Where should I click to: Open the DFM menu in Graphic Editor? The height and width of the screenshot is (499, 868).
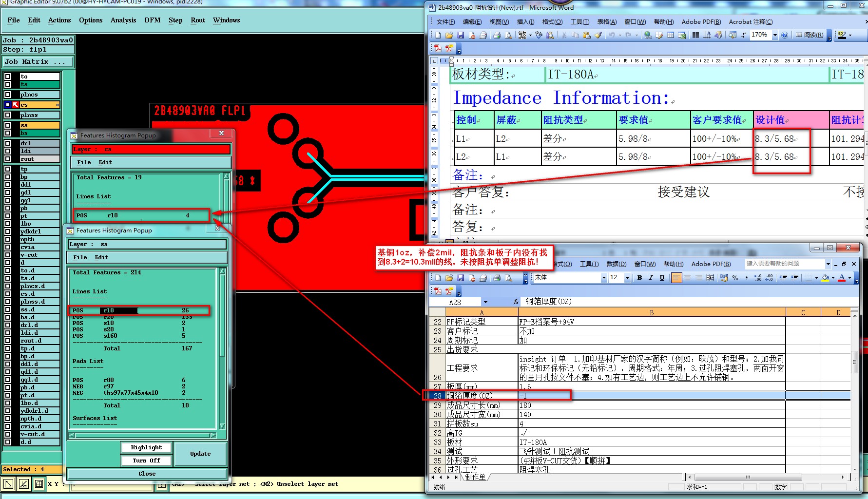click(153, 20)
